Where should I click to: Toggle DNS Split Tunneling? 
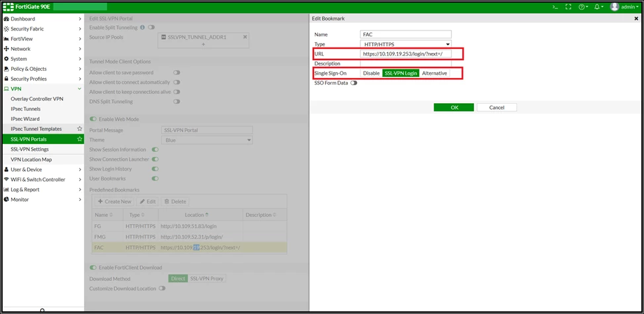pos(177,101)
